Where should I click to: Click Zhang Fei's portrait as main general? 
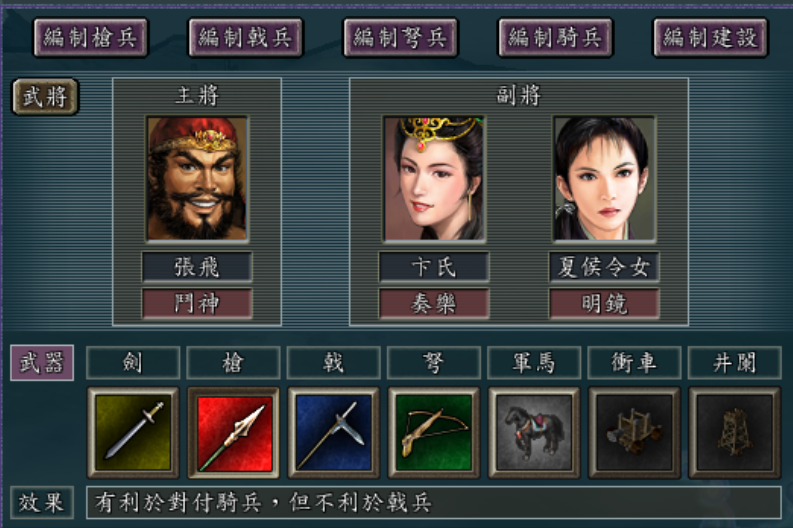click(x=197, y=179)
